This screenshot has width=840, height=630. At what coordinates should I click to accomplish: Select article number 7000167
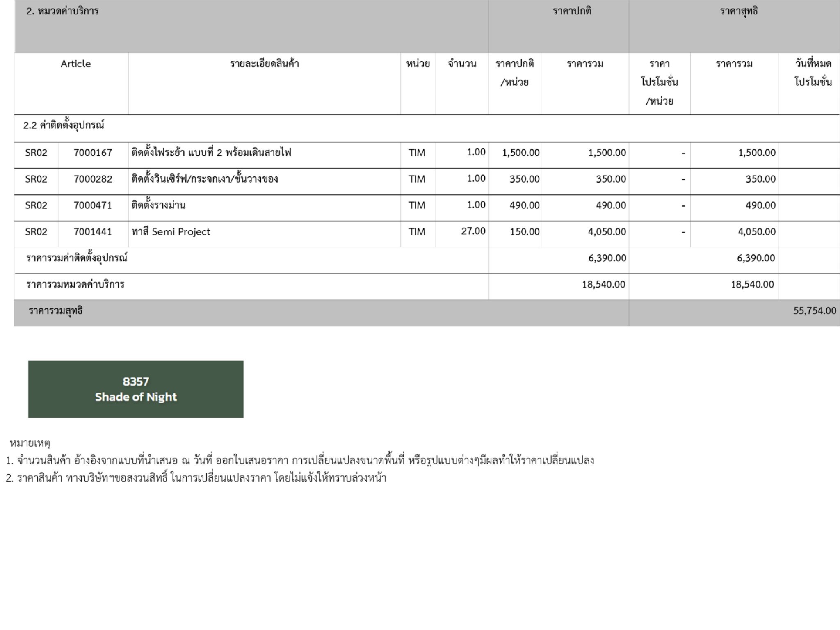click(x=93, y=153)
